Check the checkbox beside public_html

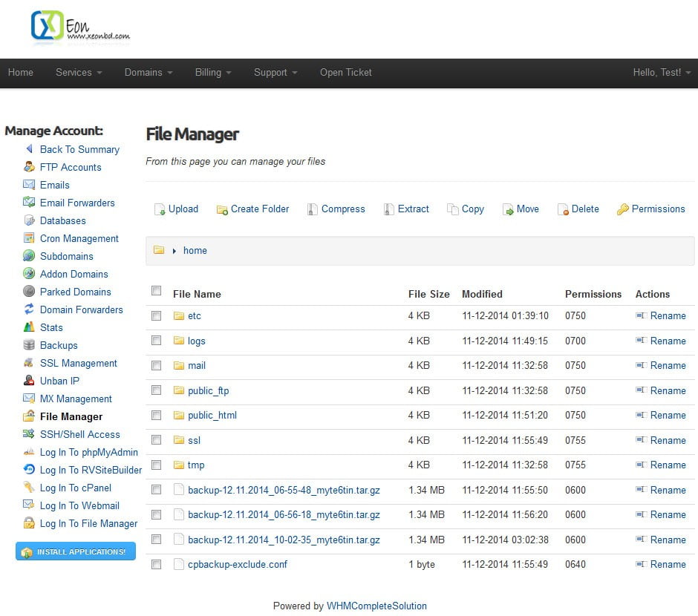pyautogui.click(x=157, y=415)
